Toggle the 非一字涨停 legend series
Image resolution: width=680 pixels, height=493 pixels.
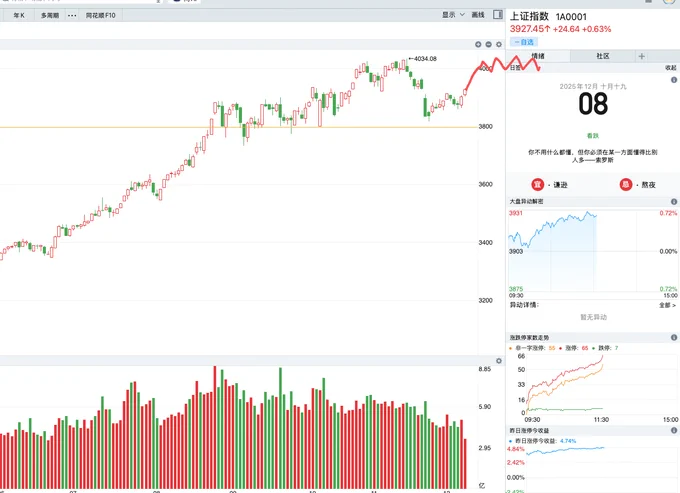point(532,348)
